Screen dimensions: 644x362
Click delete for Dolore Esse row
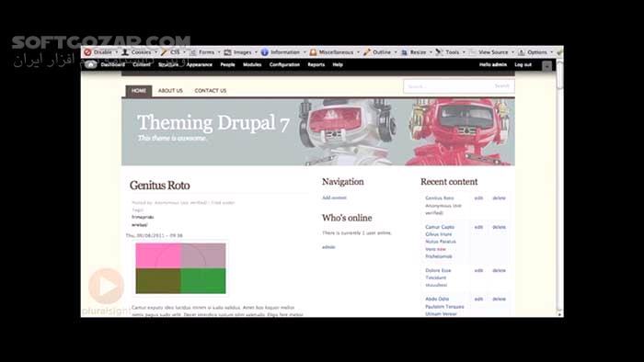[499, 270]
